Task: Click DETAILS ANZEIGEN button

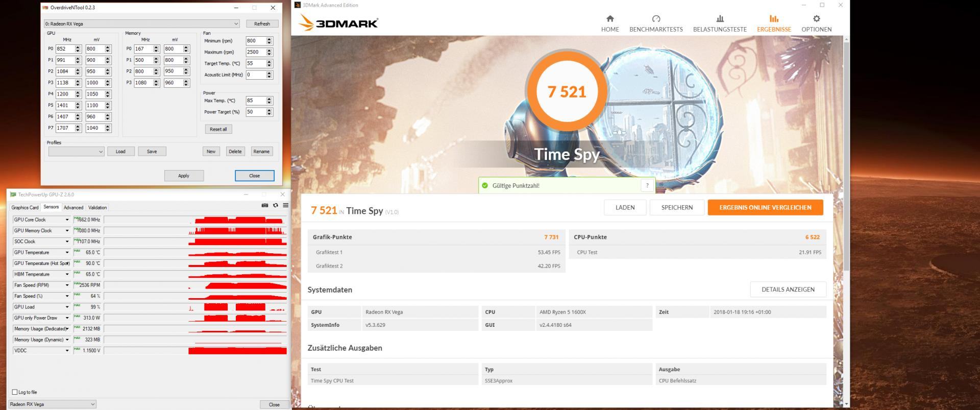Action: [x=788, y=290]
